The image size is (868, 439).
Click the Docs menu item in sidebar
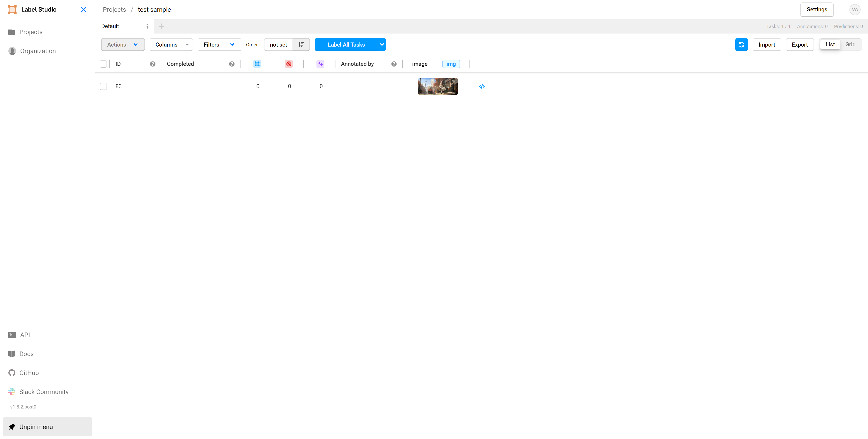(x=26, y=354)
